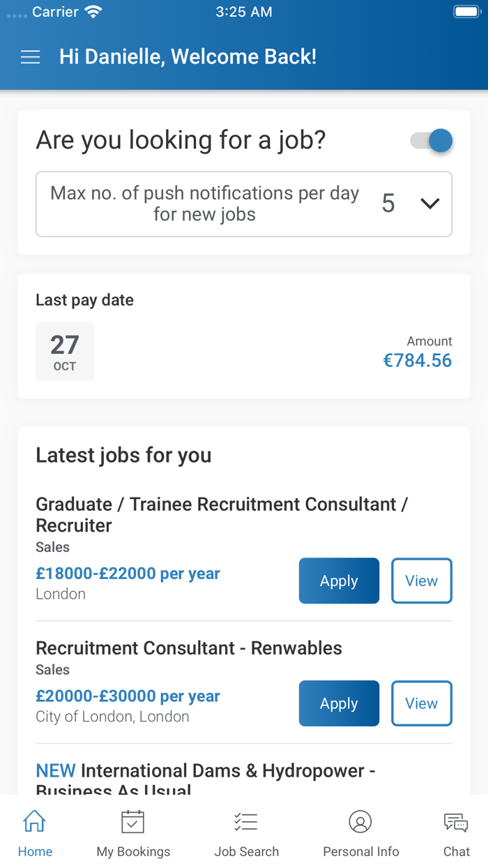Tap the Chat speech bubbles icon
Screen dimensions: 488x868
tap(456, 822)
